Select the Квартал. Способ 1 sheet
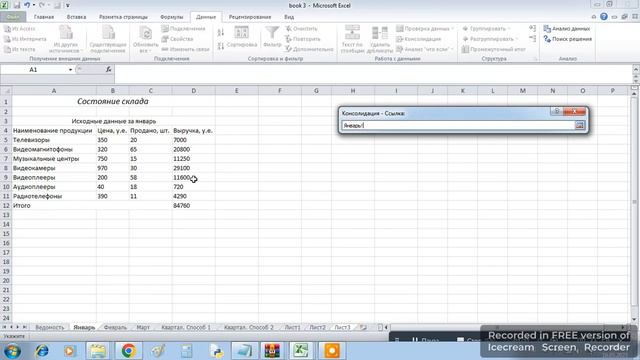Image resolution: width=640 pixels, height=360 pixels. (186, 327)
